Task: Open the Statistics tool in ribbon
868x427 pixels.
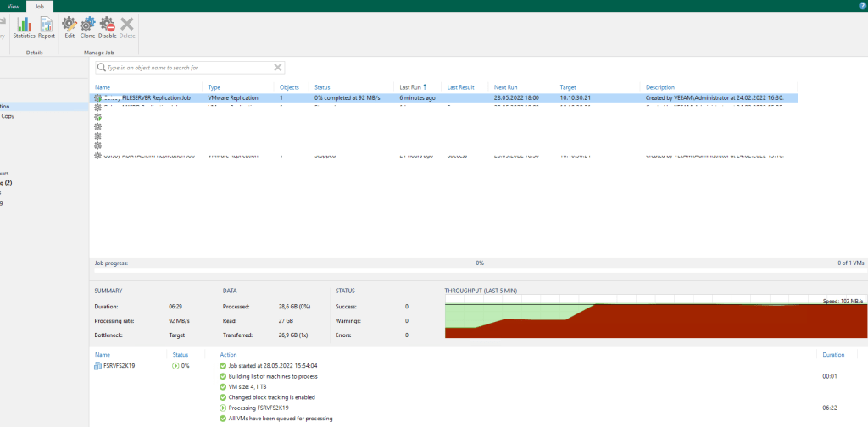Action: tap(24, 27)
